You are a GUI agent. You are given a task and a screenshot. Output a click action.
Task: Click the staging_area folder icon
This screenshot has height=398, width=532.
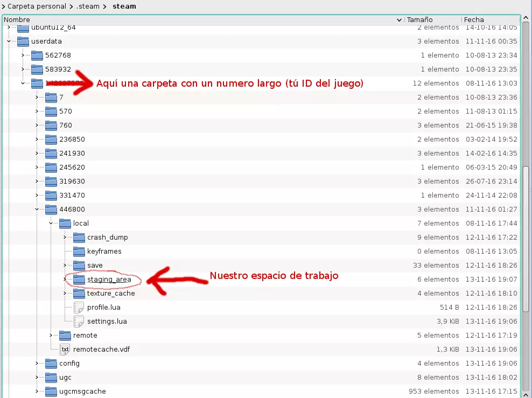coord(79,279)
